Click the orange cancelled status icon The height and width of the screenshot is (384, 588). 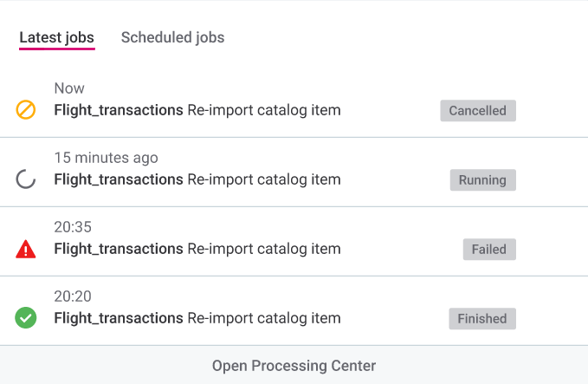click(26, 110)
